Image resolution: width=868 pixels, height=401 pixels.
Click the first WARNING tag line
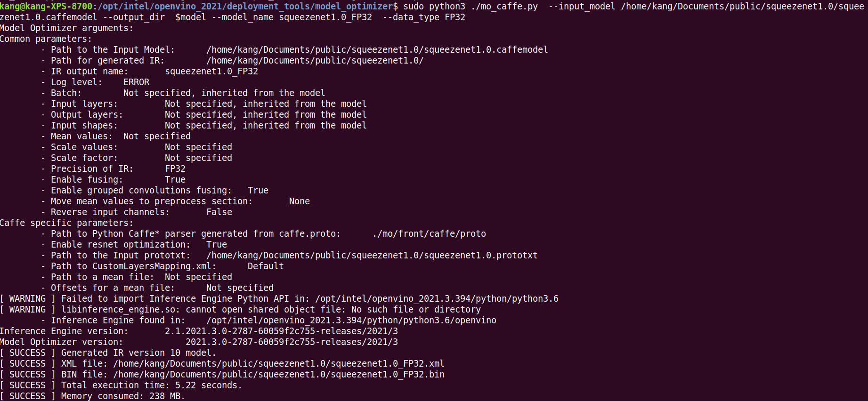[279, 298]
